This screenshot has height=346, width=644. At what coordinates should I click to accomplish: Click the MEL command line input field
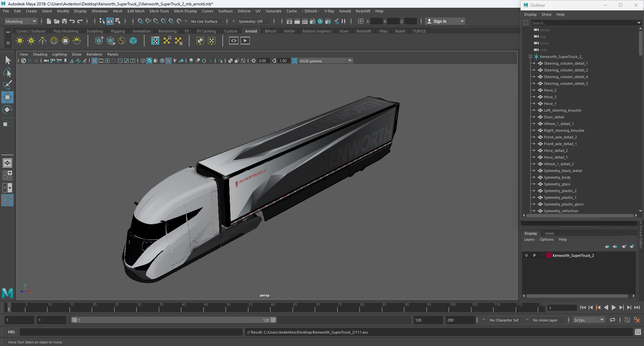pos(131,332)
